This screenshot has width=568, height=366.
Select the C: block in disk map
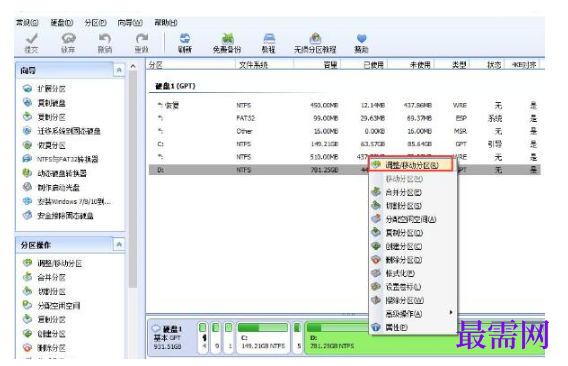tap(263, 337)
